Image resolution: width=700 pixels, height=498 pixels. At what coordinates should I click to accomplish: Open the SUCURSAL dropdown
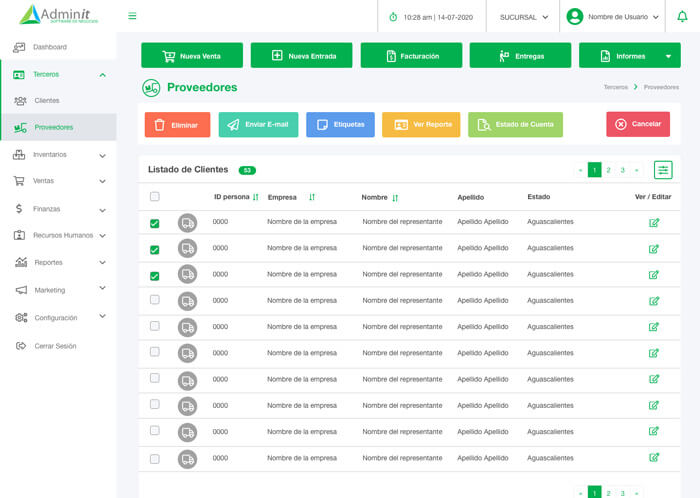524,17
